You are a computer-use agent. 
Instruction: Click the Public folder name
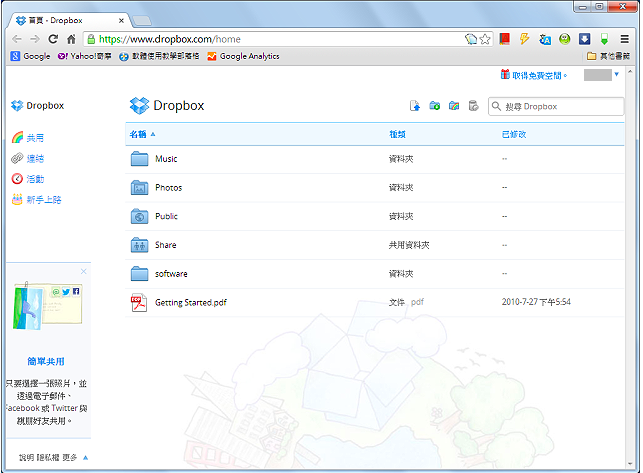166,216
